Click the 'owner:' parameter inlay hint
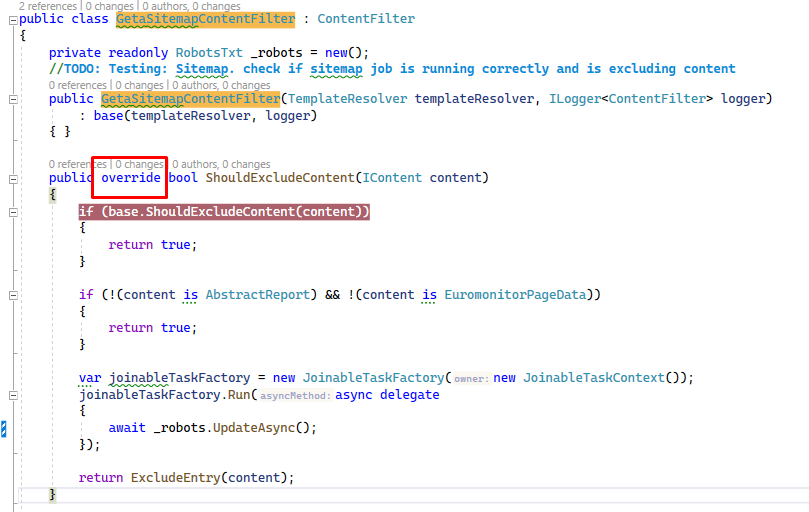Viewport: 809px width, 512px height. pos(470,379)
